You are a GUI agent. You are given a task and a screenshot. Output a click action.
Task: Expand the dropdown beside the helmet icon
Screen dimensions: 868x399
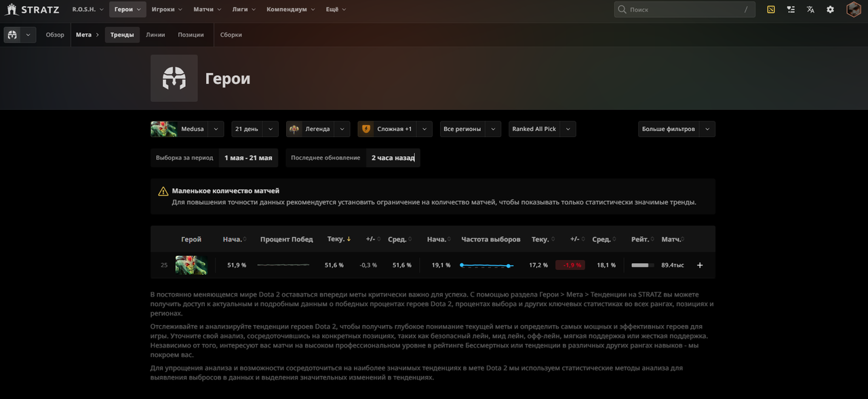[x=28, y=35]
